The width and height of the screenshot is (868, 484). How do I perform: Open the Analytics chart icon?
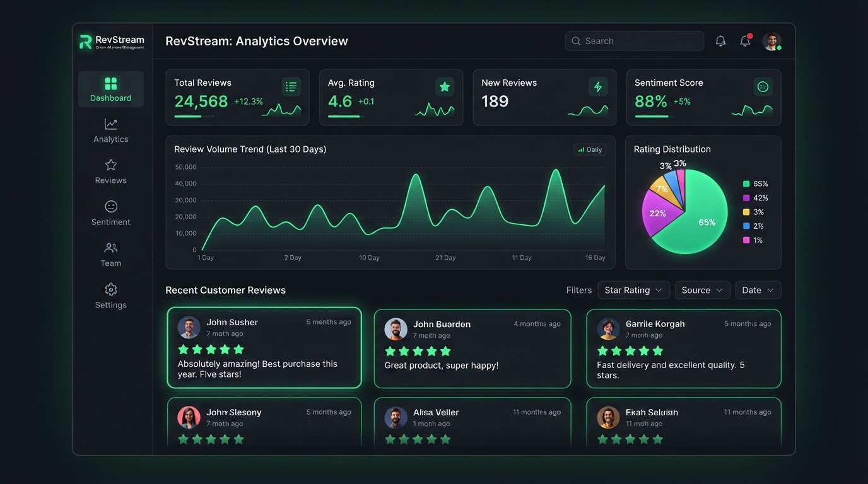(110, 124)
